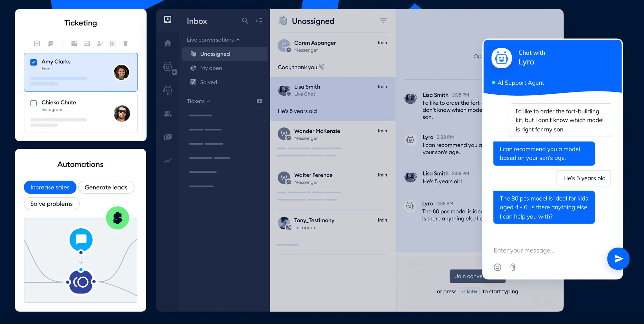Assign ticket using the add-person icon
The image size is (644, 324).
(100, 43)
